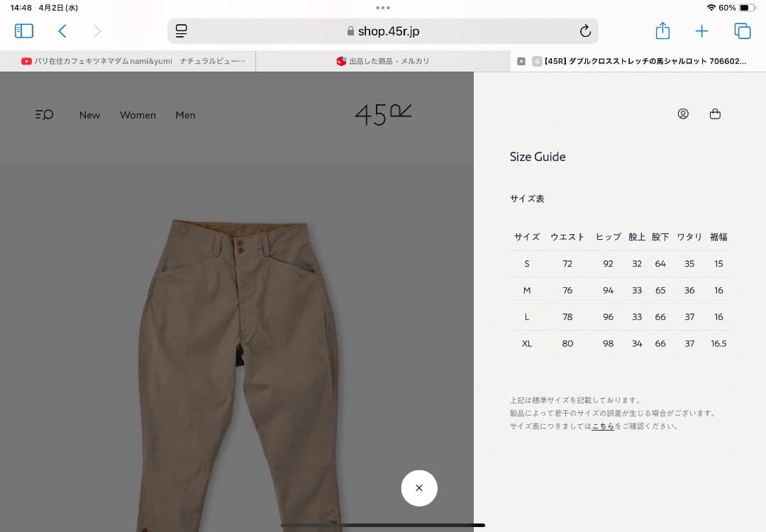Open the Men menu
The image size is (766, 532).
(x=185, y=116)
